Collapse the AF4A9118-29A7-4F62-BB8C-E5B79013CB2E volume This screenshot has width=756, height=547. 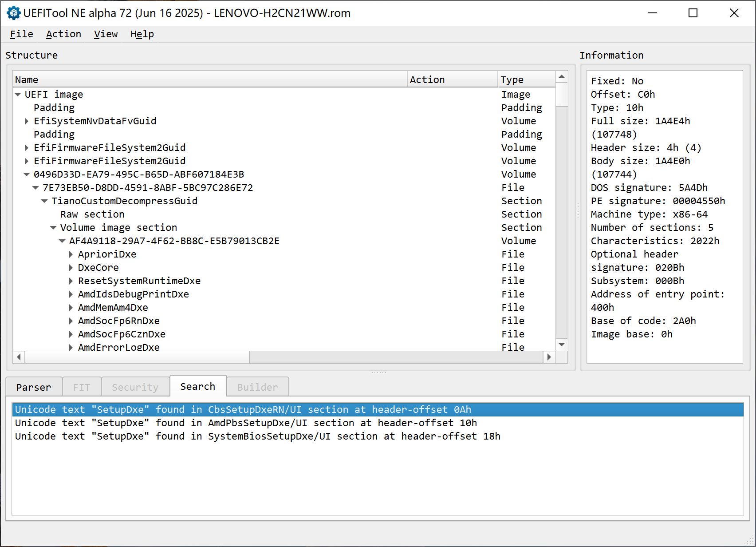click(x=62, y=241)
